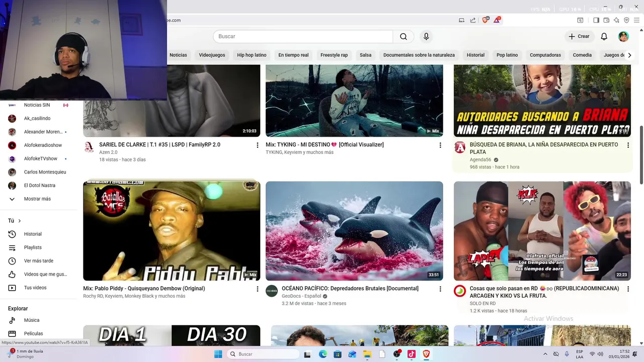Click install app icon in address bar
This screenshot has height=362, width=644.
(x=461, y=20)
